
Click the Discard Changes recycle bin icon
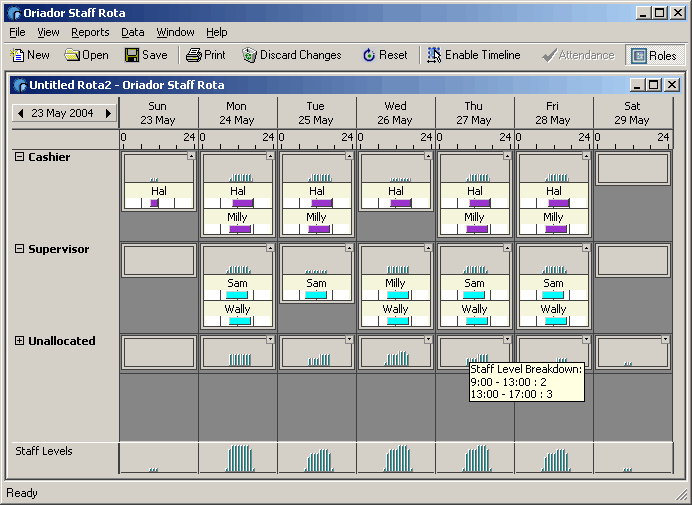click(x=249, y=55)
